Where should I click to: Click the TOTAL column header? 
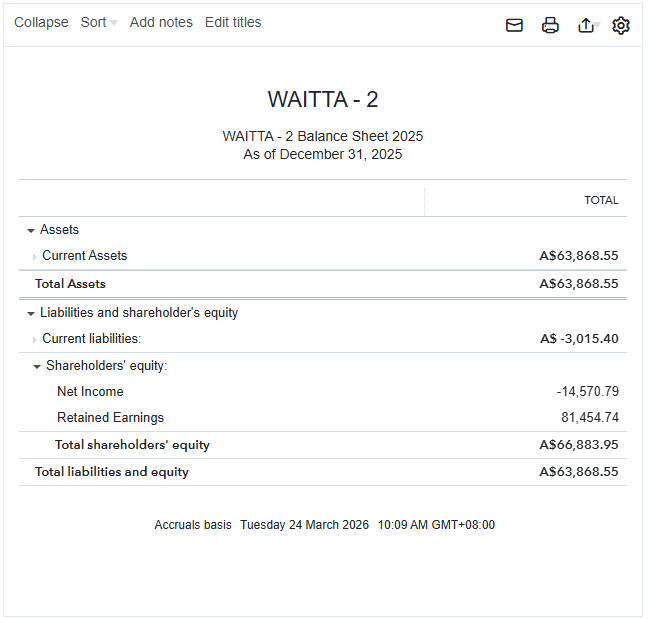tap(601, 200)
